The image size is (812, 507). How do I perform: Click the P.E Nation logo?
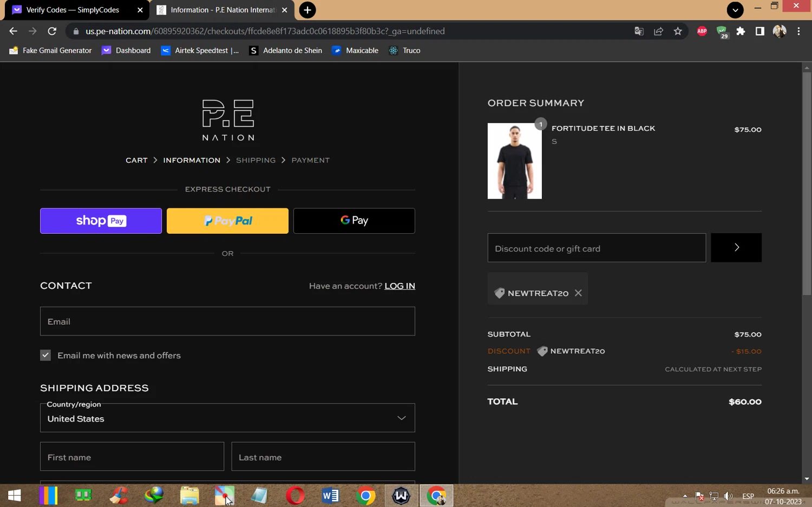click(228, 120)
